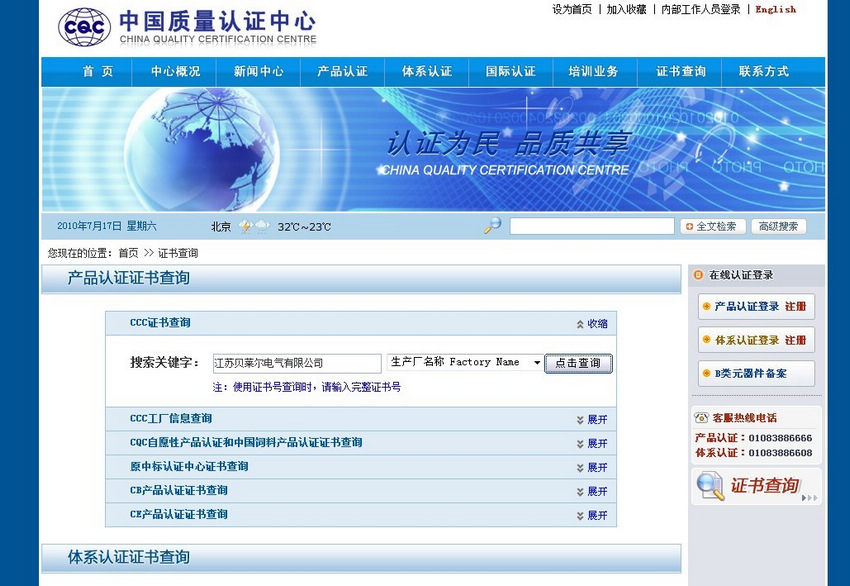
Task: Click the 全文检索 button
Action: pos(712,227)
